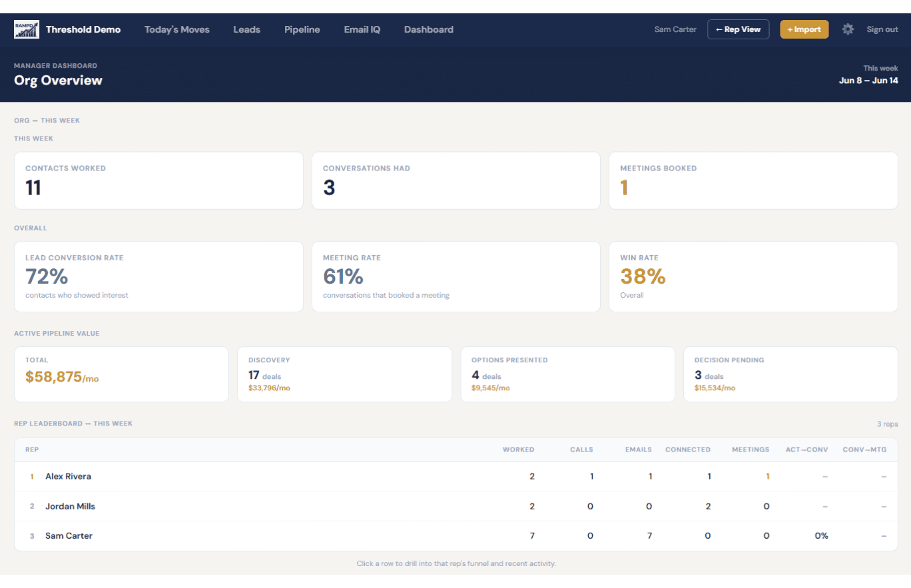The height and width of the screenshot is (588, 911).
Task: Click the Threshold Demo title
Action: click(x=83, y=29)
